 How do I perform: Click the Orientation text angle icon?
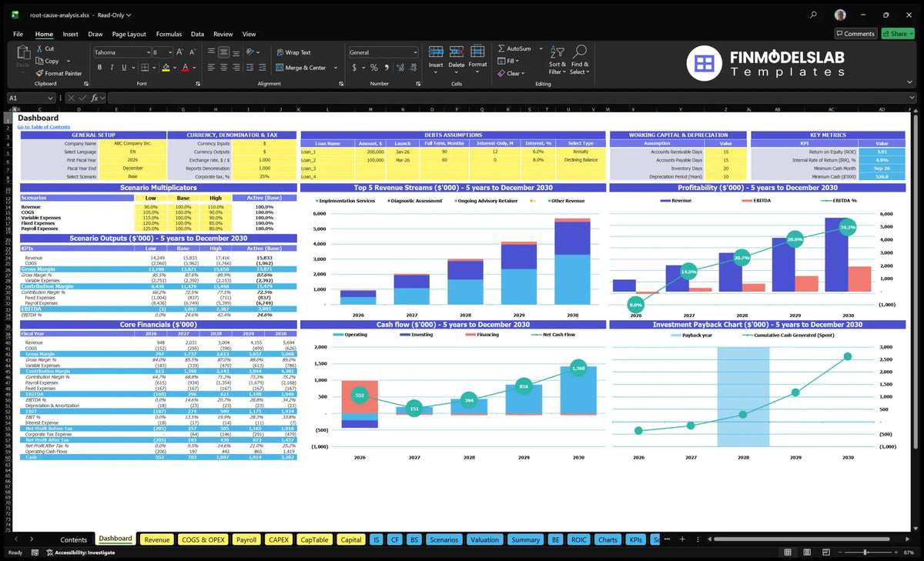[252, 52]
